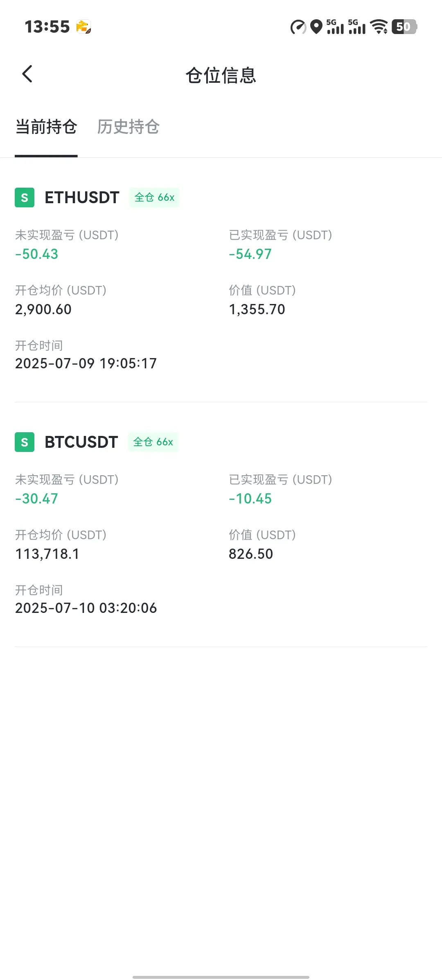The height and width of the screenshot is (980, 442).
Task: Tap BTCUSDT realized PnL value -10.45
Action: coord(250,499)
